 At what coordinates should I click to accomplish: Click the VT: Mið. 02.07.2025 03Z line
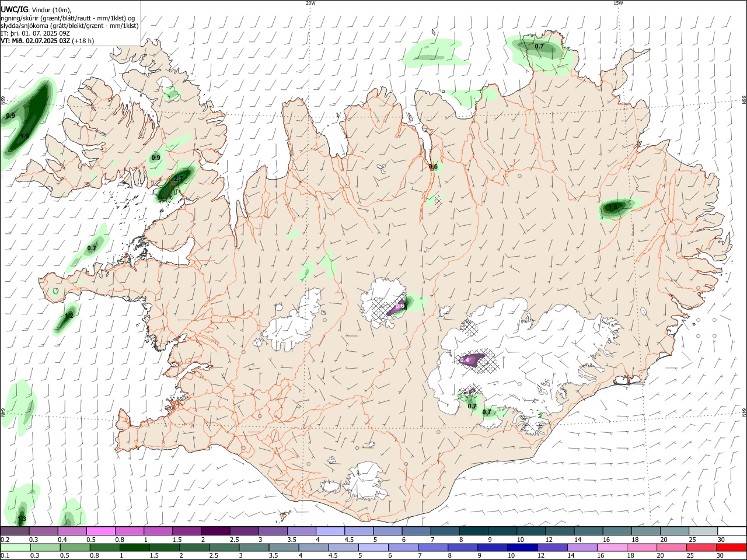pos(47,41)
